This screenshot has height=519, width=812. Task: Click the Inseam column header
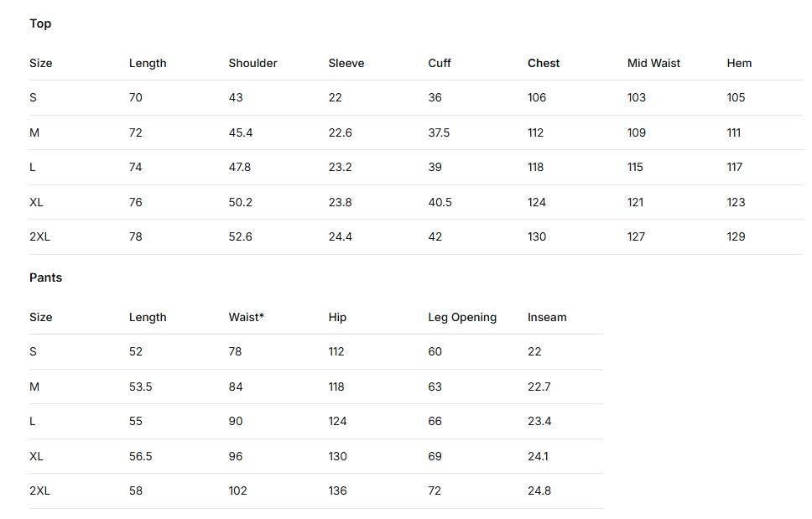click(547, 317)
